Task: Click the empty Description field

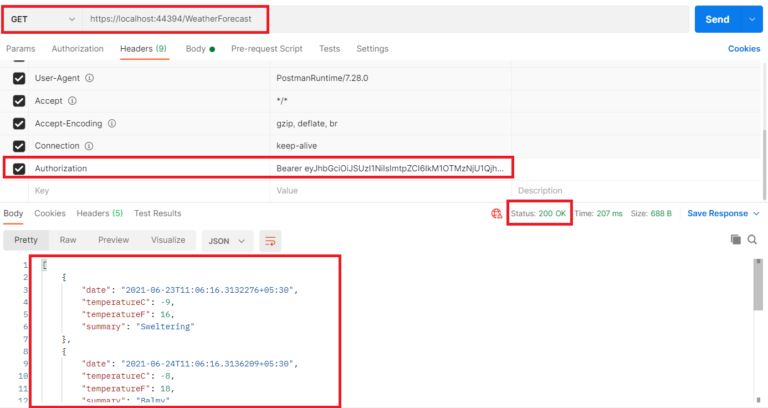Action: (637, 191)
